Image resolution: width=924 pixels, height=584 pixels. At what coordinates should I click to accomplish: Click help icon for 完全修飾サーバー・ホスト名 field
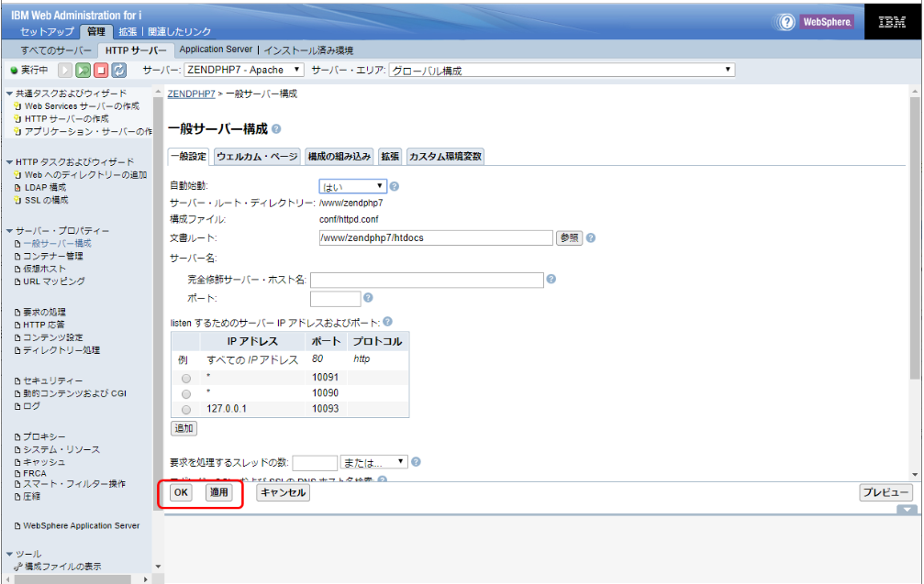pos(551,279)
